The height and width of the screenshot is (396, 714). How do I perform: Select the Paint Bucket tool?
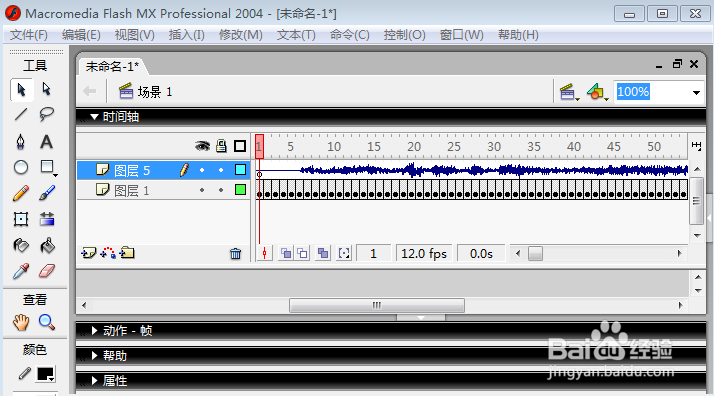click(46, 246)
